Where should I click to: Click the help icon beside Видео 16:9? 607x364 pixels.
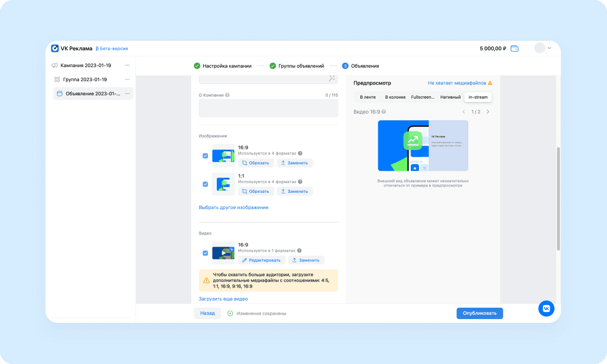tap(384, 112)
